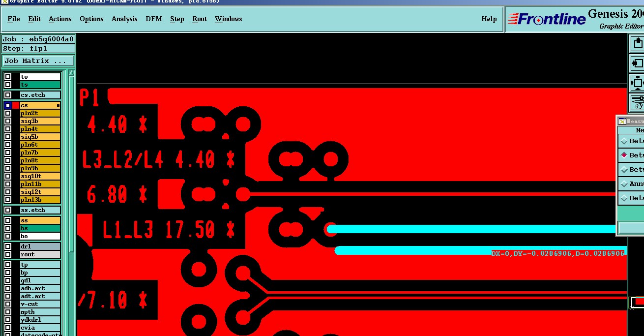Select the npth layer name

tap(40, 312)
